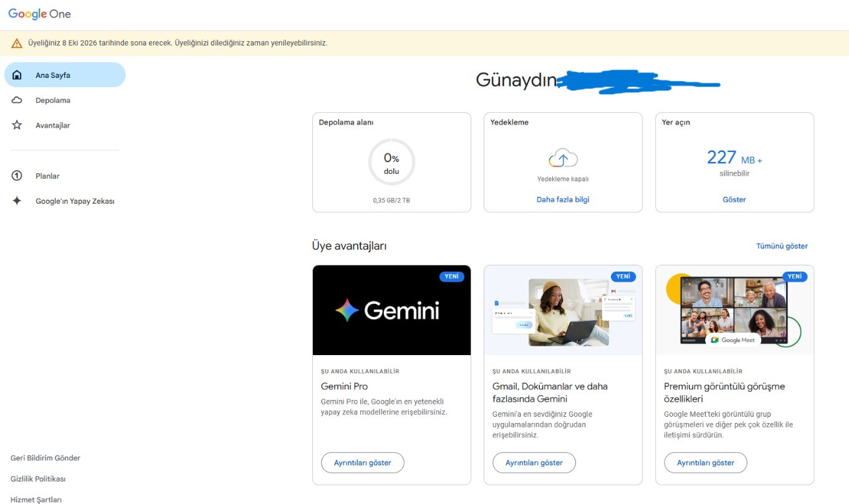Viewport: 849px width, 504px height.
Task: Click Ayrıntıları göster under Gemini Pro
Action: (x=363, y=463)
